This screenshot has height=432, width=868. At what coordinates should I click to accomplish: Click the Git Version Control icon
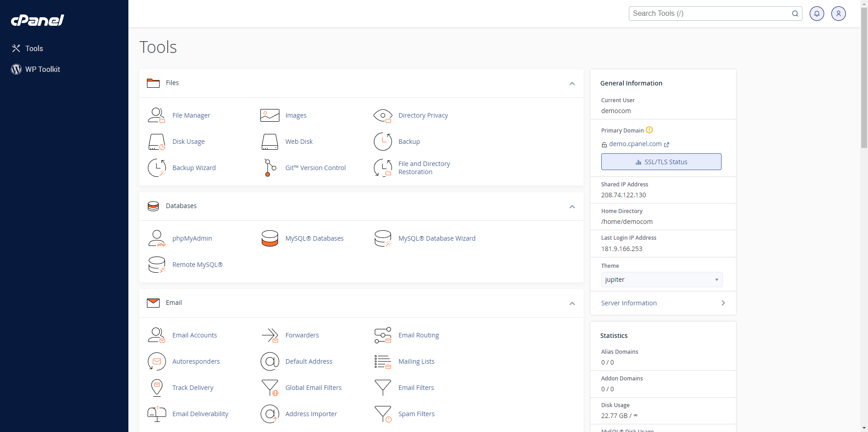pos(269,168)
